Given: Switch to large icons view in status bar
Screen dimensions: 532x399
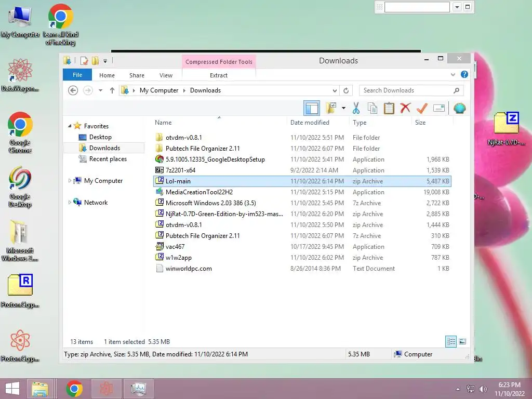Looking at the screenshot, I should pyautogui.click(x=462, y=342).
